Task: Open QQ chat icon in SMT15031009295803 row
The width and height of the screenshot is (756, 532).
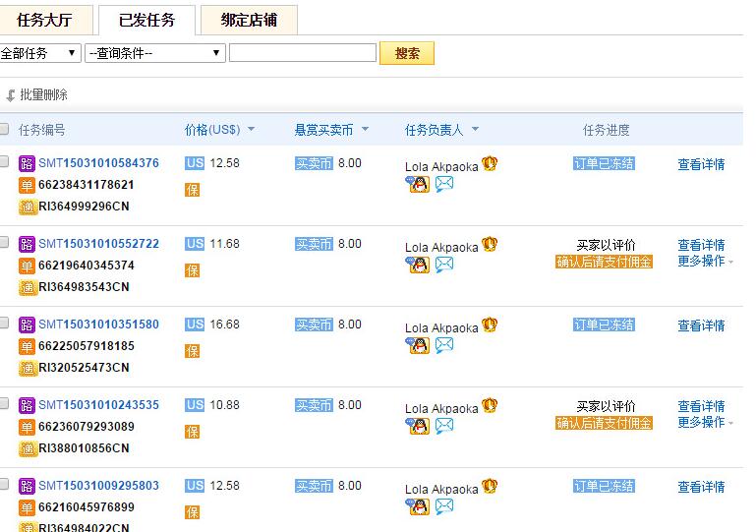Action: tap(418, 506)
